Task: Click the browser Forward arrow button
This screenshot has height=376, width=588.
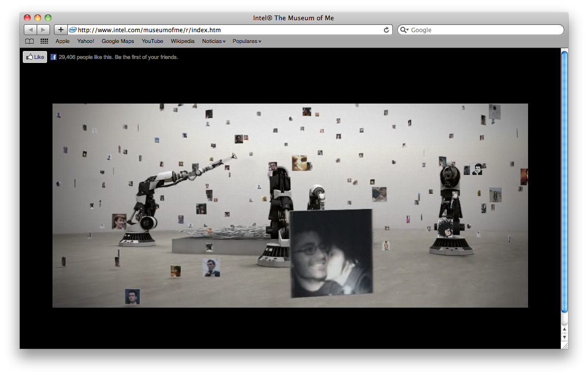Action: point(44,30)
